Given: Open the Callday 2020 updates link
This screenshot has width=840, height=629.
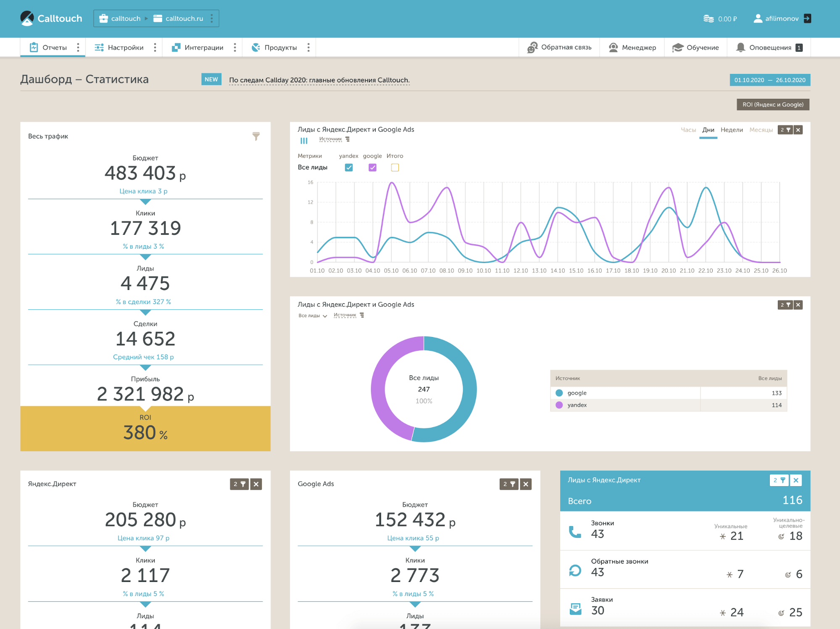Looking at the screenshot, I should pyautogui.click(x=319, y=80).
